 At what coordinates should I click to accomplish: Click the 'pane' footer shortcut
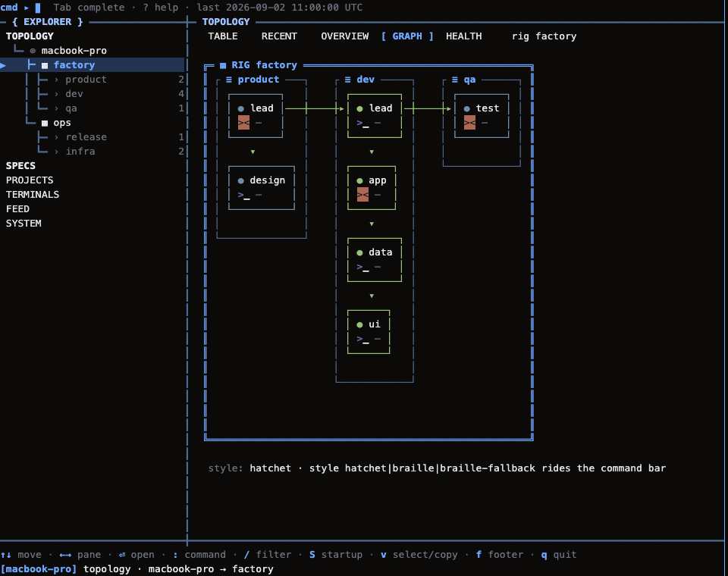80,555
